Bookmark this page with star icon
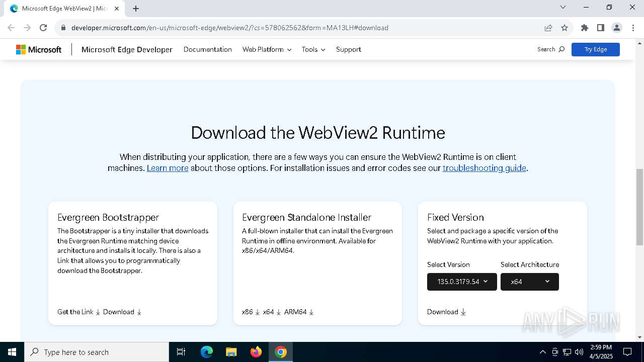644x362 pixels. click(x=565, y=28)
